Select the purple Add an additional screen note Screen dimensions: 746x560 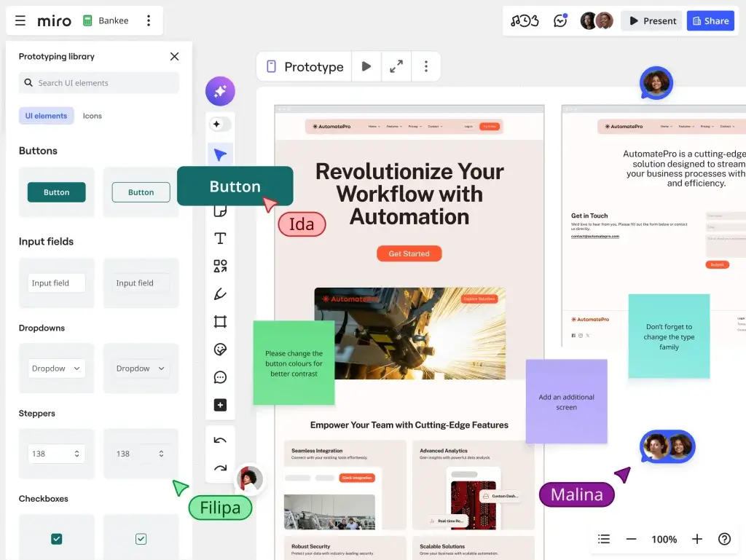tap(566, 402)
